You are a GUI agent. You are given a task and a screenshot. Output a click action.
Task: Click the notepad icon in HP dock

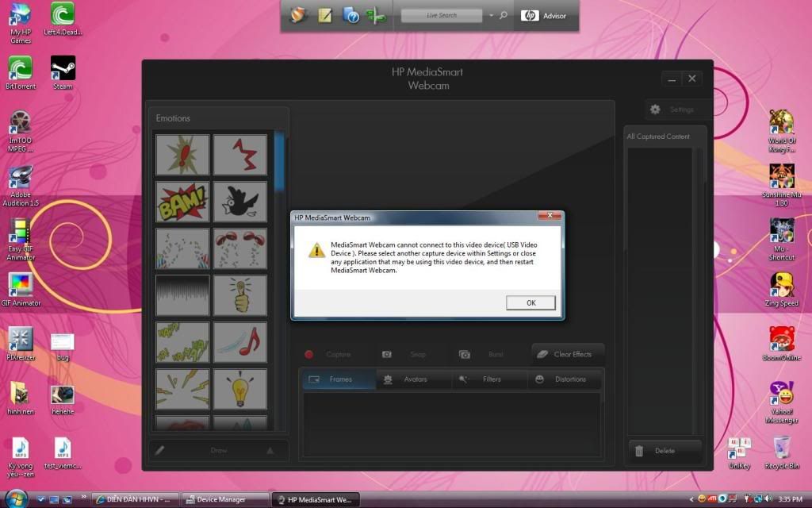(x=325, y=16)
